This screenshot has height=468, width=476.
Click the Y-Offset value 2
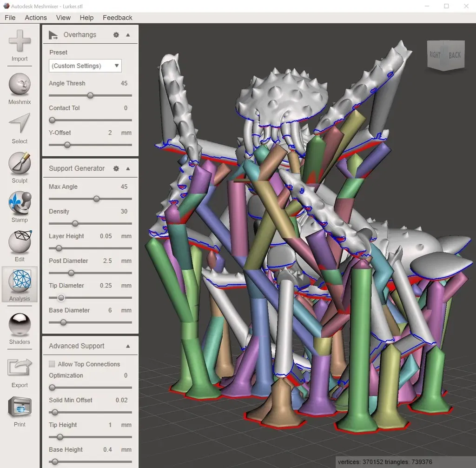110,133
